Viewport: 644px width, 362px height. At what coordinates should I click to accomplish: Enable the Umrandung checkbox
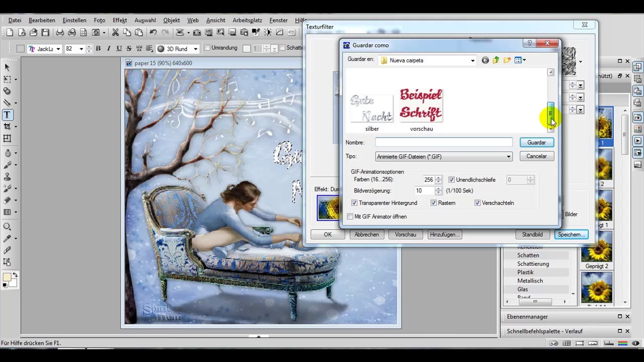coord(206,48)
